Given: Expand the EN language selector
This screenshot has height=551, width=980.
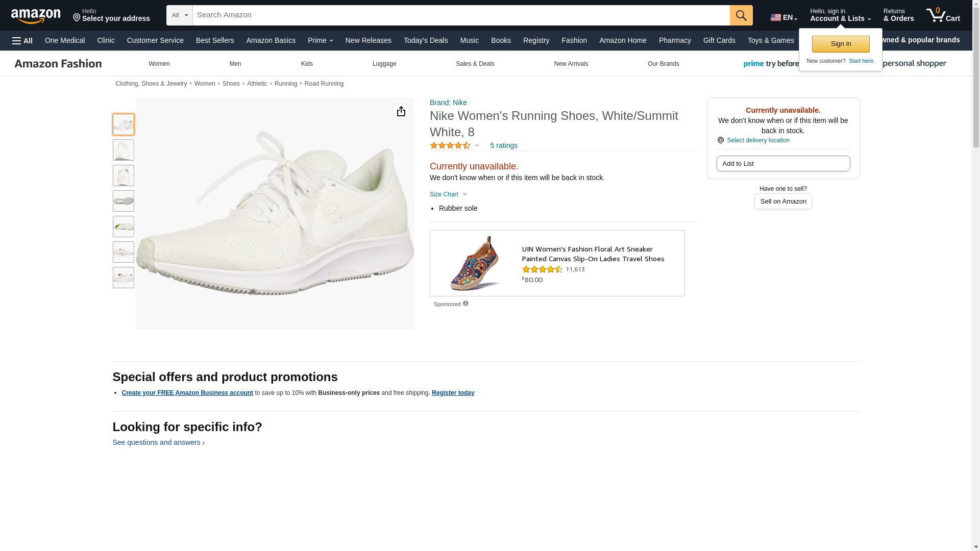Looking at the screenshot, I should pos(783,17).
